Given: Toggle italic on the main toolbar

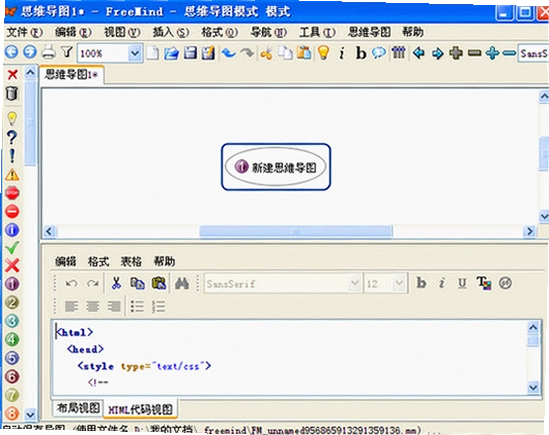Looking at the screenshot, I should click(x=342, y=53).
